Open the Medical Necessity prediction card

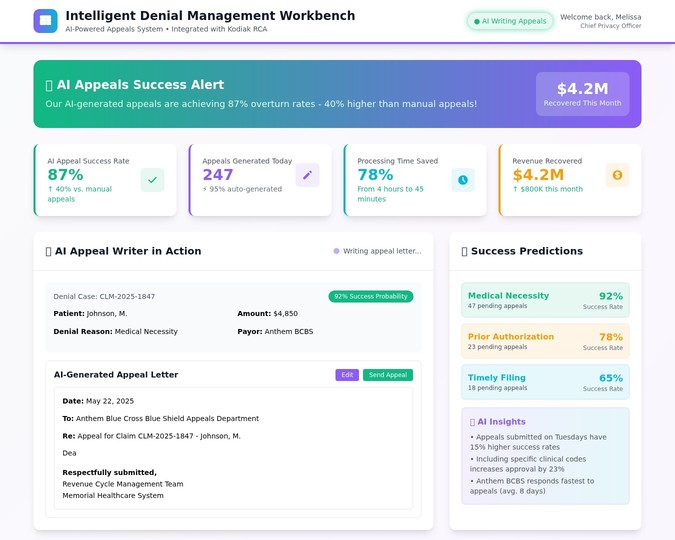coord(545,300)
